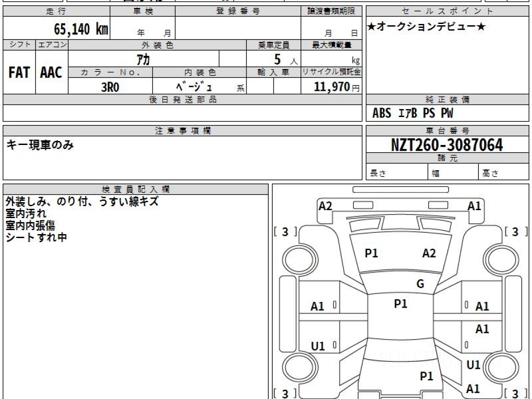532x399 pixels.
Task: Click the 幅 dimension label
Action: point(436,174)
